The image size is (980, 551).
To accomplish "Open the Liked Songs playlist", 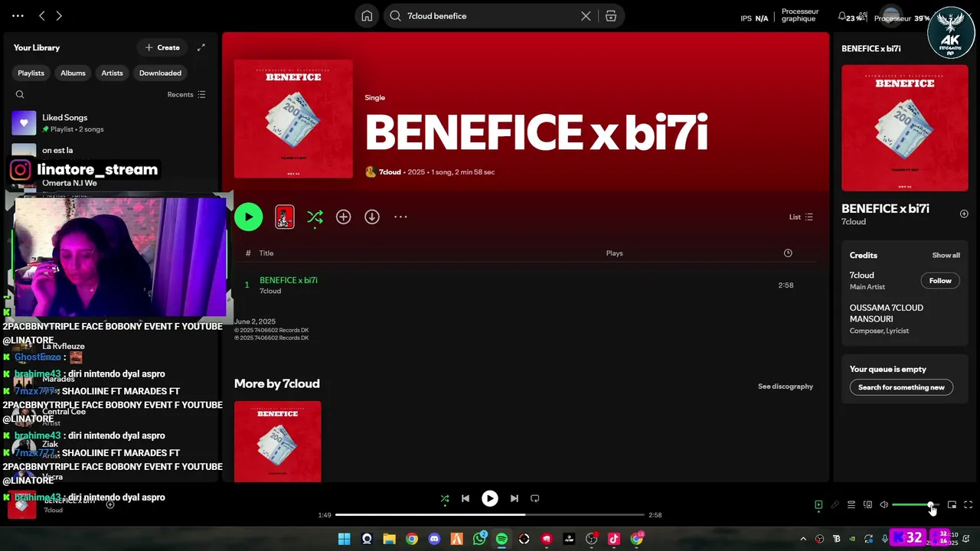I will coord(111,122).
